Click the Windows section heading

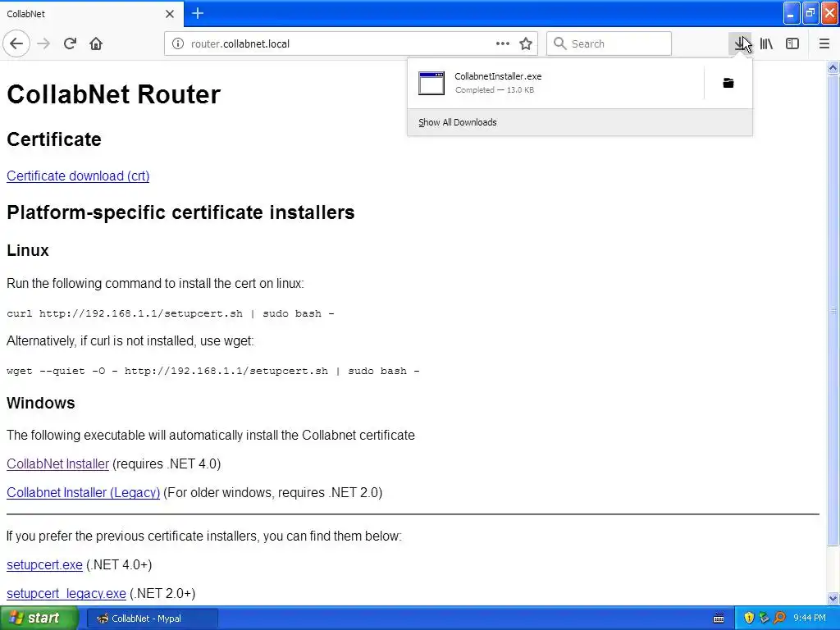[41, 403]
